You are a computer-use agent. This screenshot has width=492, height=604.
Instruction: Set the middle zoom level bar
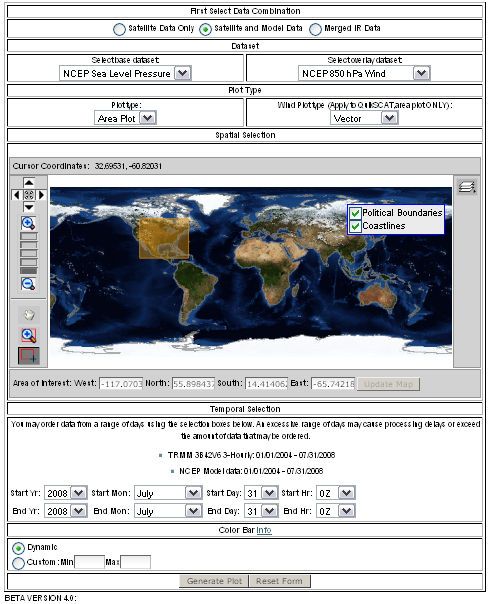pyautogui.click(x=29, y=253)
